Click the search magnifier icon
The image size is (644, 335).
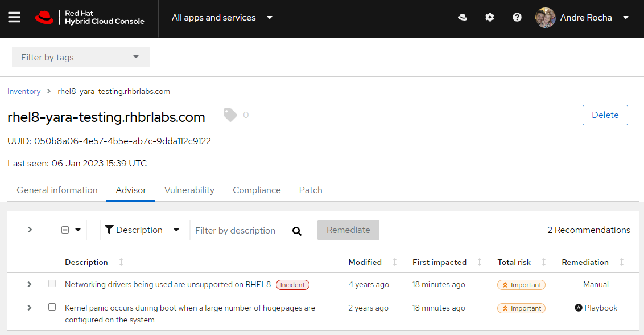296,231
